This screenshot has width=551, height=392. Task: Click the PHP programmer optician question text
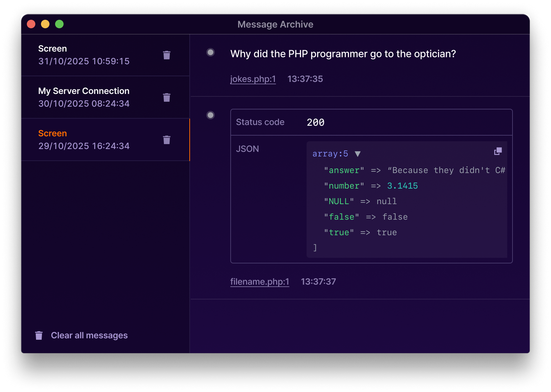coord(343,54)
